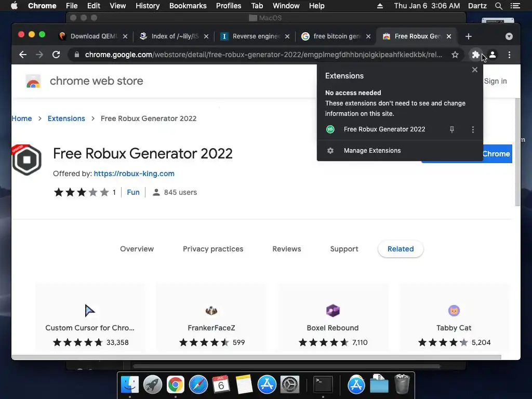Bookmark this page with the star icon
Image resolution: width=532 pixels, height=399 pixels.
click(x=455, y=55)
